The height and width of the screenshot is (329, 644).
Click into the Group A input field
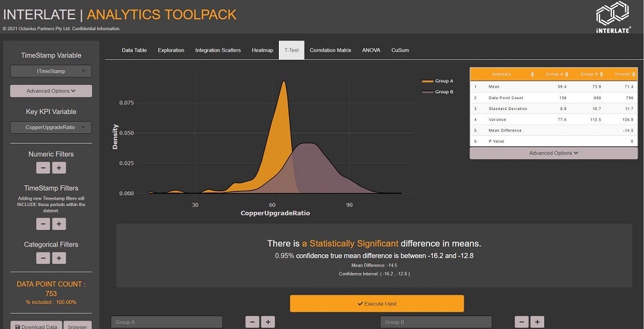tap(167, 322)
